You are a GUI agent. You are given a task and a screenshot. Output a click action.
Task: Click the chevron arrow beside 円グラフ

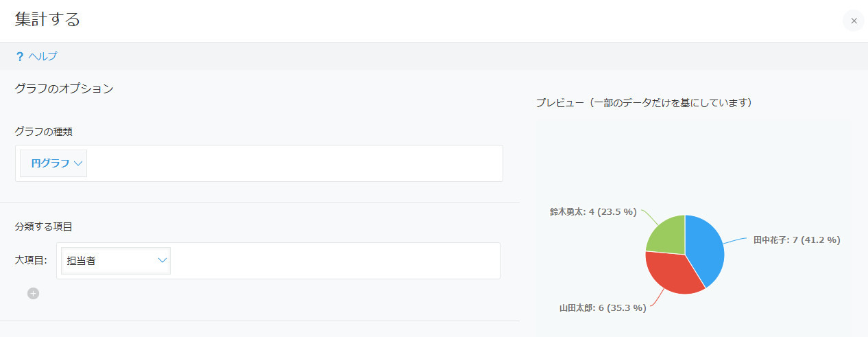tap(78, 163)
